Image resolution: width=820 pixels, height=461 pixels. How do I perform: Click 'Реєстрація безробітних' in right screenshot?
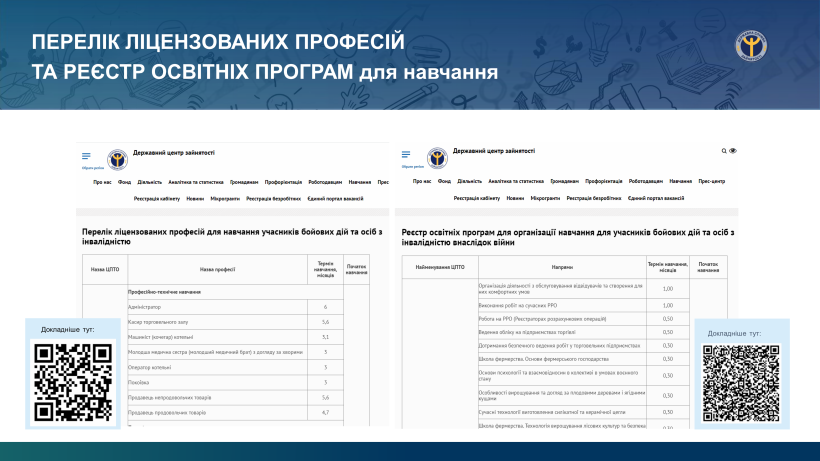point(594,198)
